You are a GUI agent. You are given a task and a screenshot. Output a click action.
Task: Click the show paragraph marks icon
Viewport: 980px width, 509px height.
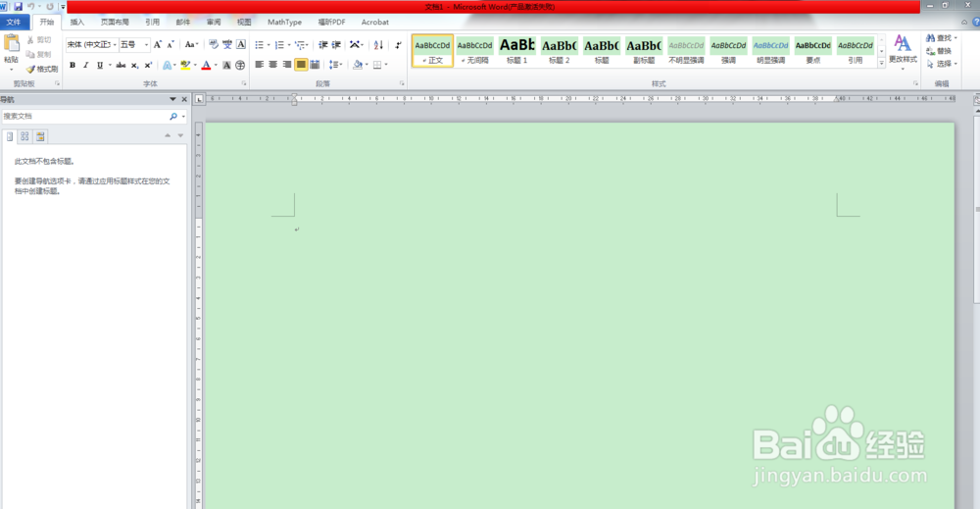(x=398, y=45)
